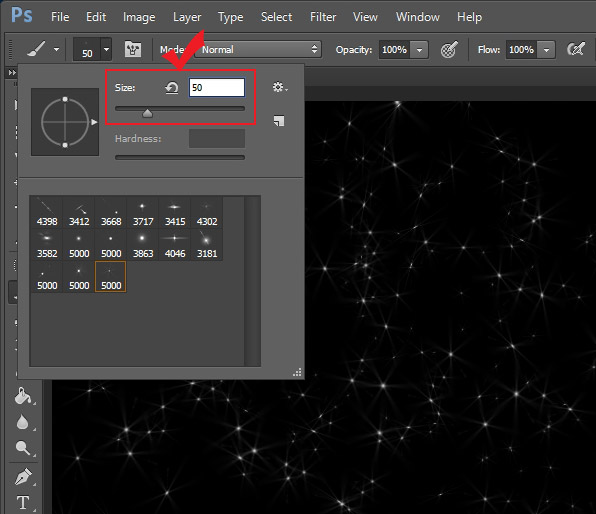Open the Filter menu
This screenshot has height=514, width=596.
[323, 17]
